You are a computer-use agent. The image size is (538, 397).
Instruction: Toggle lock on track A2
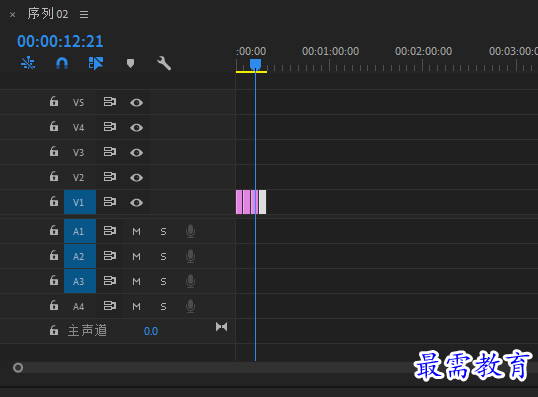click(54, 255)
